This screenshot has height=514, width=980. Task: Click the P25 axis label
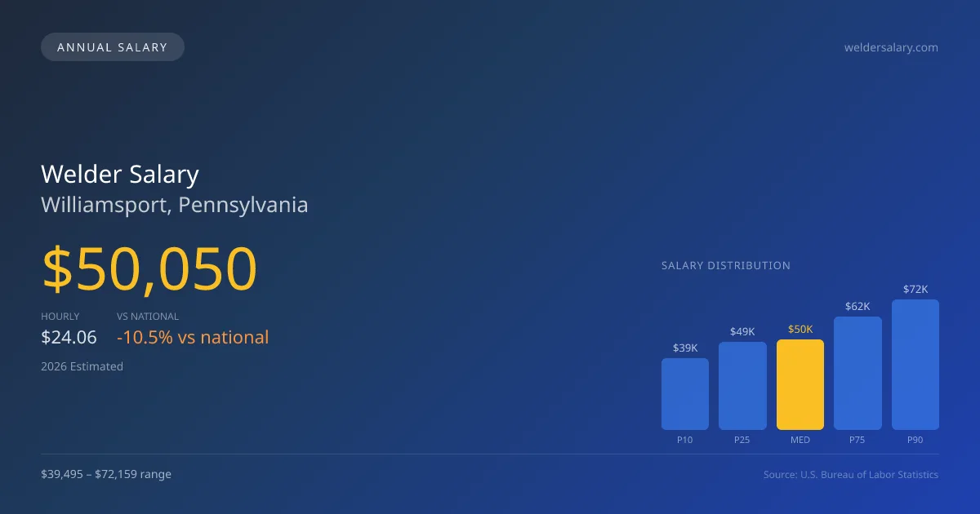[742, 440]
